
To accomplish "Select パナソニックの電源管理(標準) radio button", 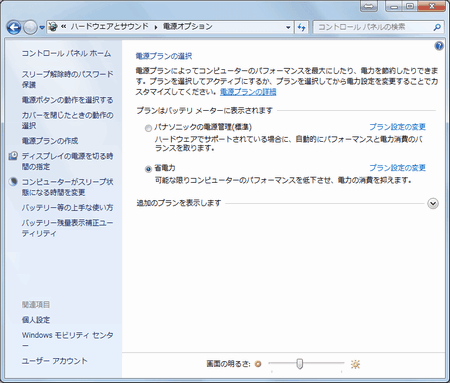I will 148,128.
